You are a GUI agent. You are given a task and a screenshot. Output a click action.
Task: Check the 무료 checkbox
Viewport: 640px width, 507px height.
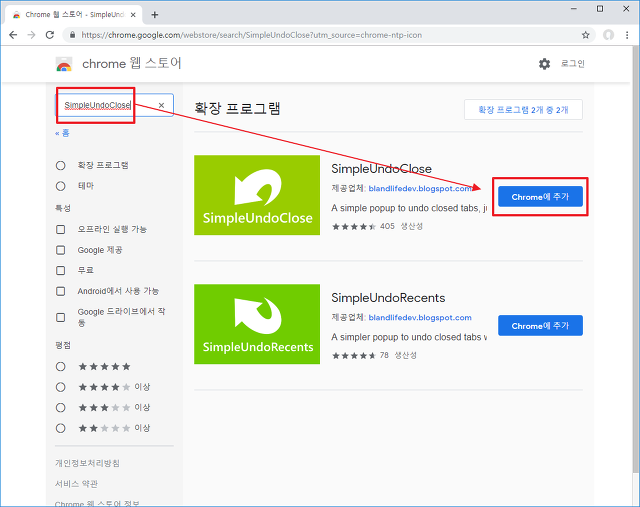[x=60, y=270]
